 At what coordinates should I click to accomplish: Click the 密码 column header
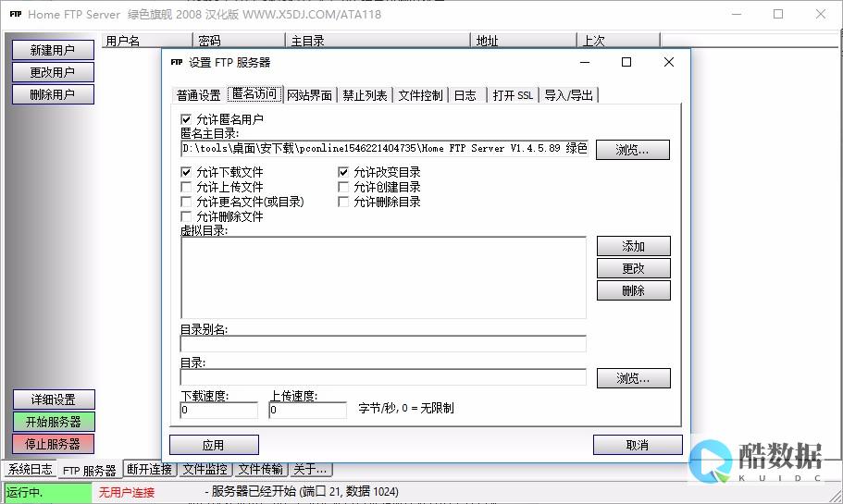239,41
